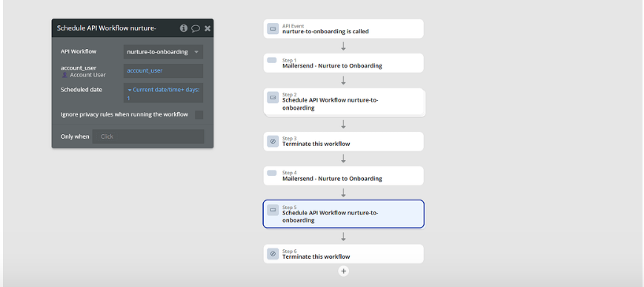Screen dimensions: 644x287
Task: Open the comment bubble icon in panel header
Action: (196, 28)
